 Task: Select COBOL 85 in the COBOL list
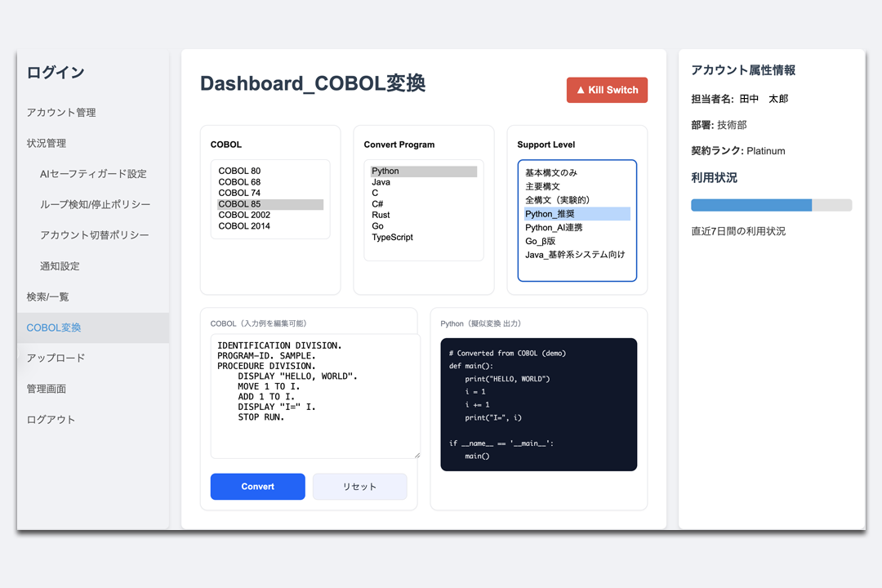click(270, 204)
